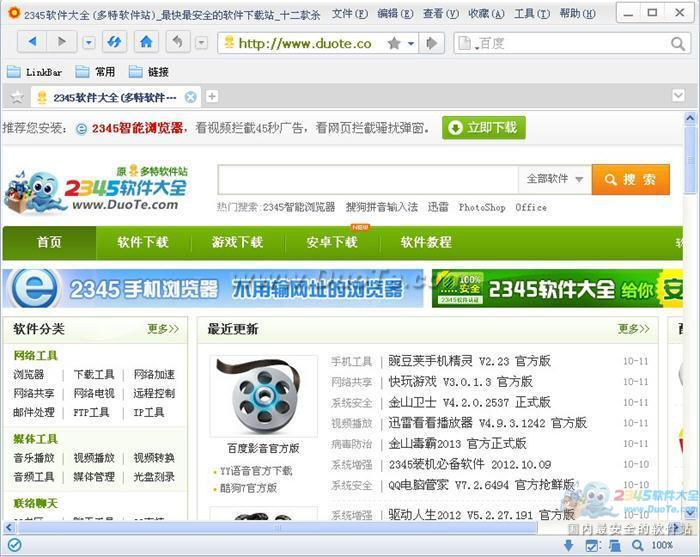
Task: Click the undo closed tab arrow icon
Action: click(x=178, y=42)
